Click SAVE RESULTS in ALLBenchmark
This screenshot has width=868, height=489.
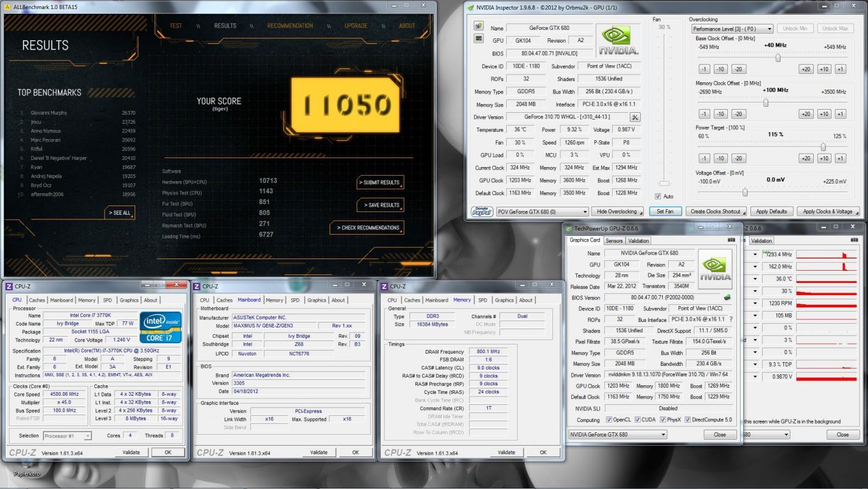coord(382,205)
